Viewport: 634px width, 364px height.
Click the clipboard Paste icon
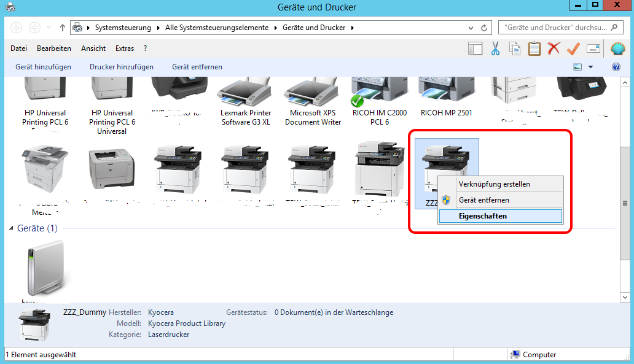click(x=534, y=48)
